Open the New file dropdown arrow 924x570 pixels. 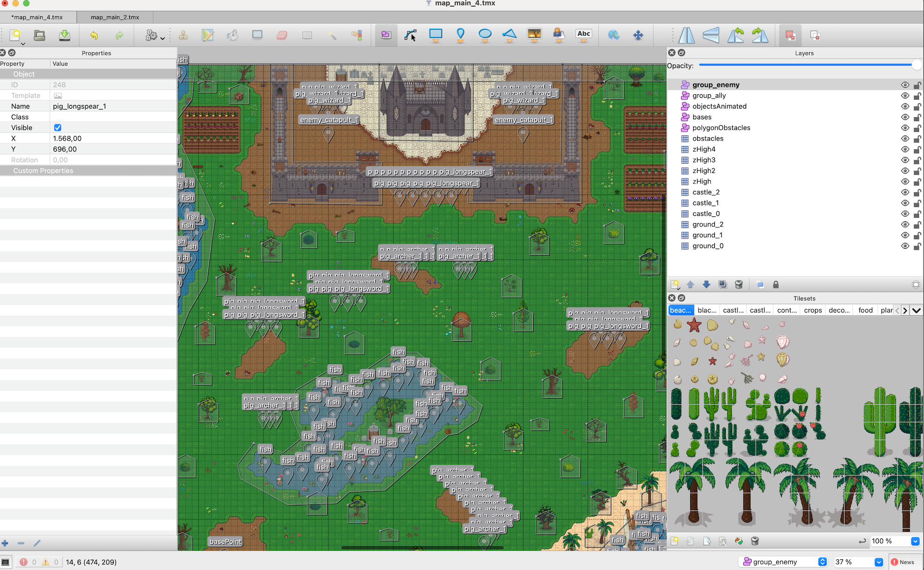(x=23, y=44)
